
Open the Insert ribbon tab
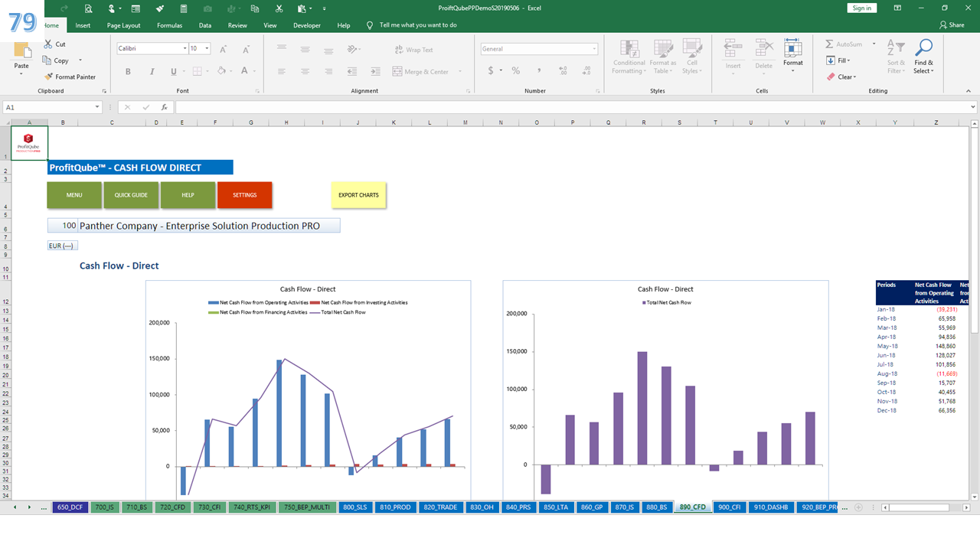83,25
